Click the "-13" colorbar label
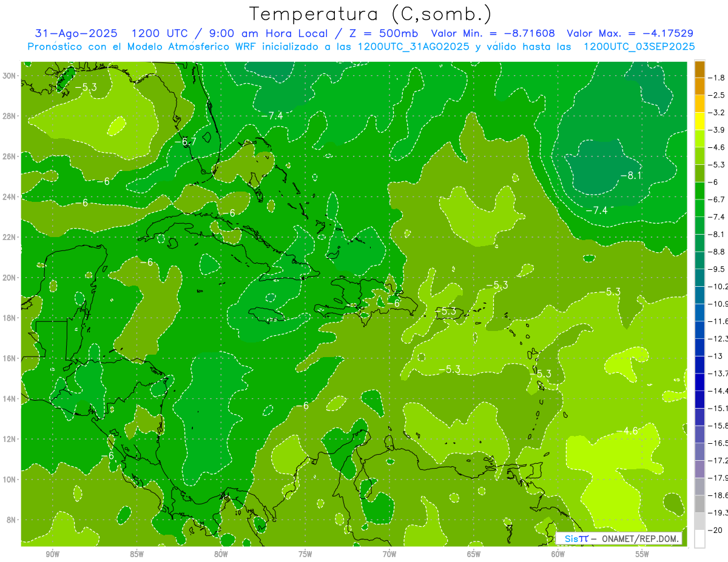 (716, 356)
